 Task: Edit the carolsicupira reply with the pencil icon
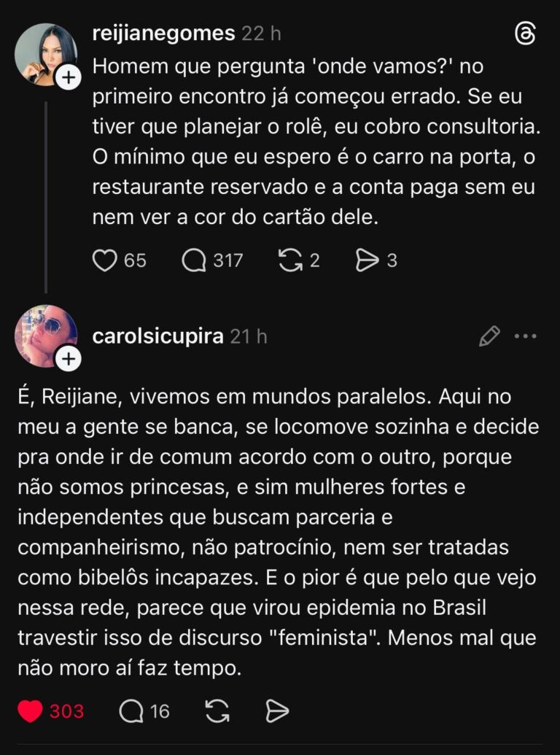pyautogui.click(x=489, y=336)
